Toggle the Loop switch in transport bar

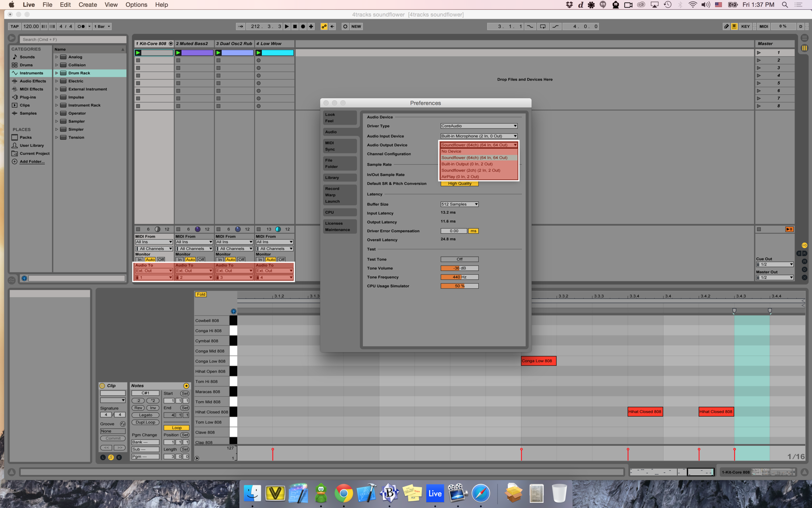tap(543, 26)
